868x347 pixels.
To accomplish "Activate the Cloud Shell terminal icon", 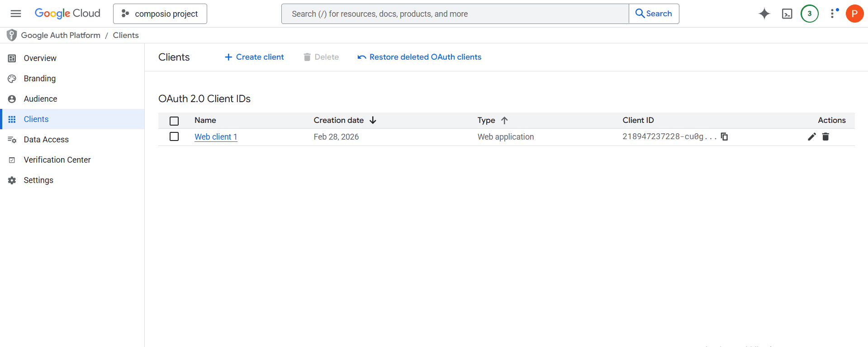I will 787,14.
